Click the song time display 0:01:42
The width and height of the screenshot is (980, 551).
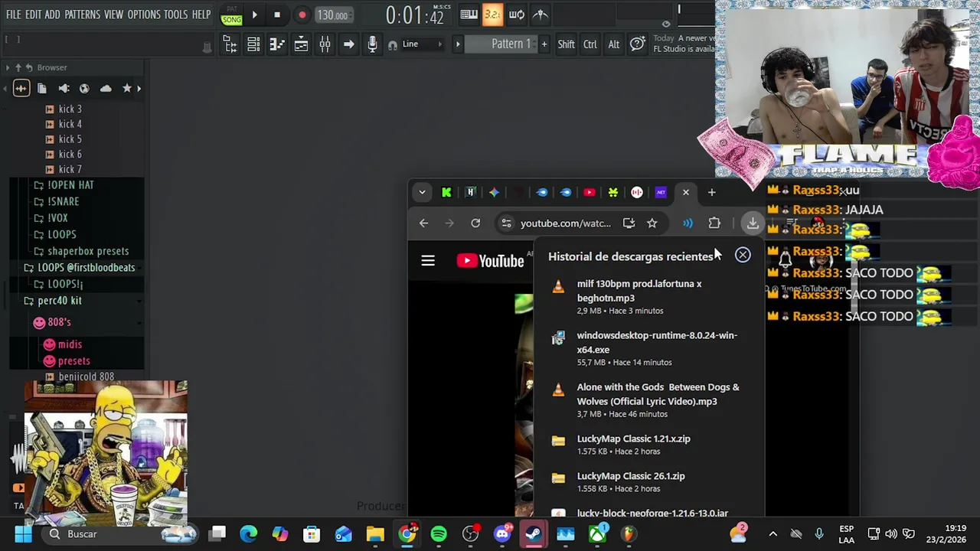[x=415, y=15]
